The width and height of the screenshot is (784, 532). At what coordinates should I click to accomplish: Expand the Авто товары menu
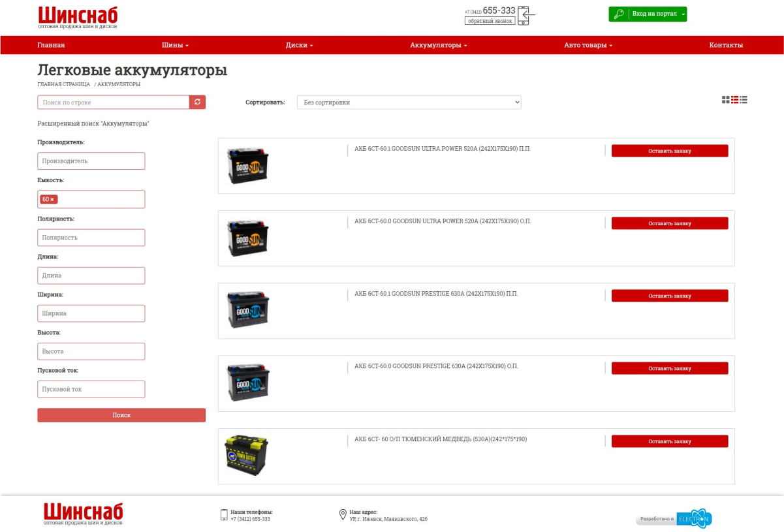[588, 45]
